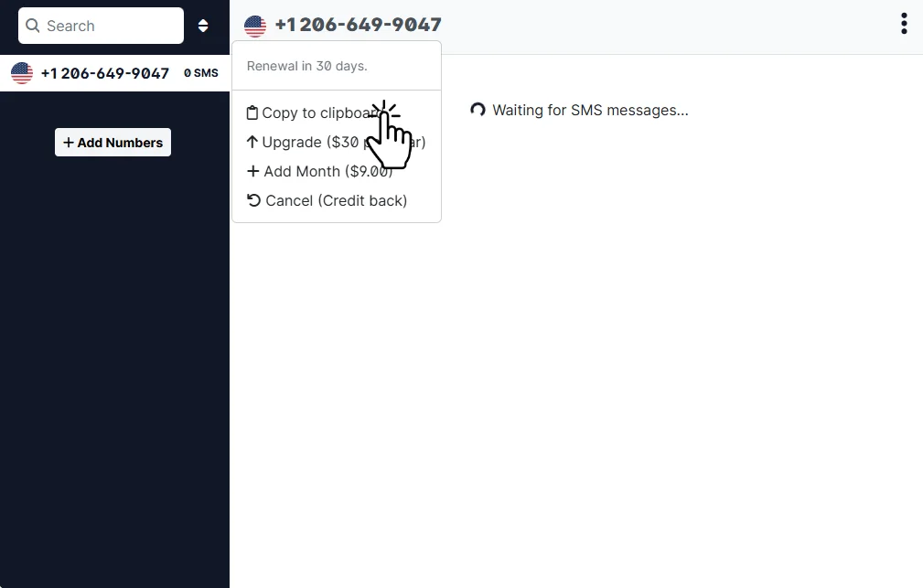Select number +1 206-649-9047 in sidebar
This screenshot has height=588, width=923.
point(105,73)
